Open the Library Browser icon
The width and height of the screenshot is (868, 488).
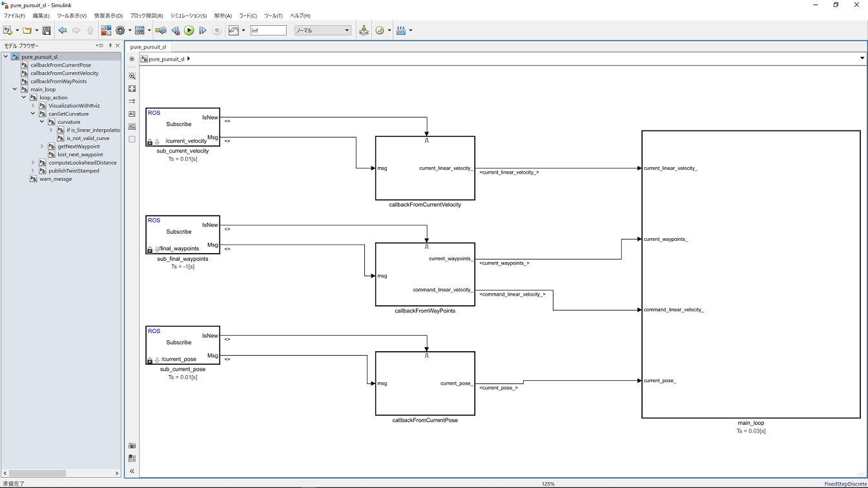[x=106, y=30]
